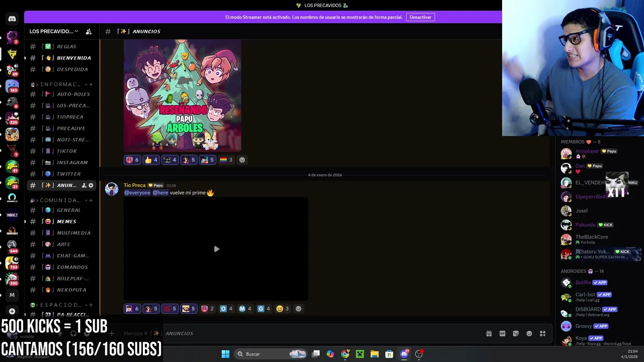Click the Buscar taskbar search box

[271, 354]
